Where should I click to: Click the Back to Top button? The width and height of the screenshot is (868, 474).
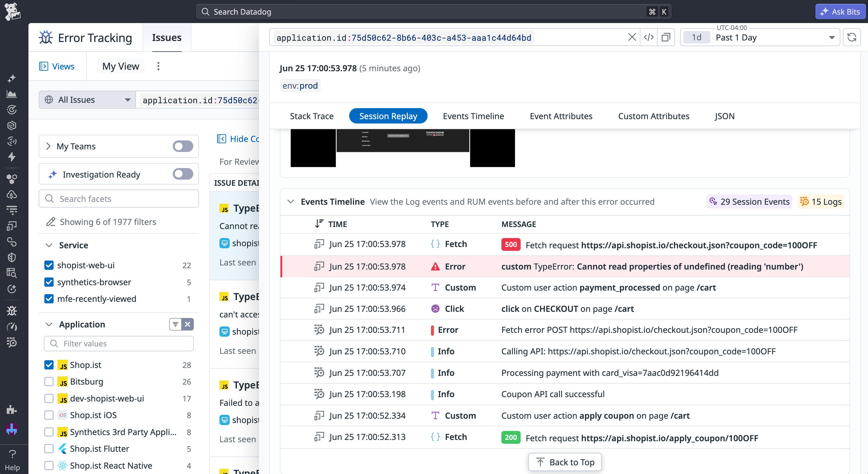click(565, 462)
